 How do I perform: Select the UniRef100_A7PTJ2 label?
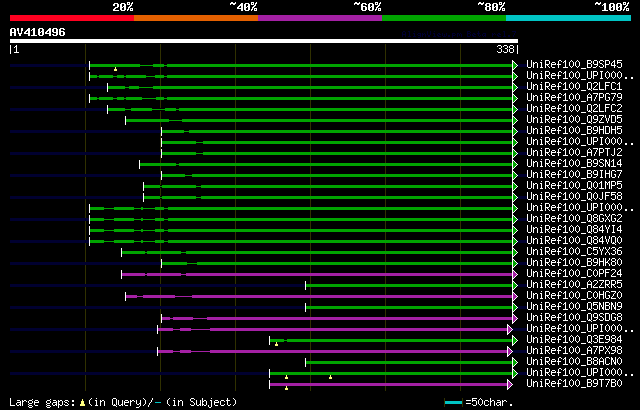point(574,153)
